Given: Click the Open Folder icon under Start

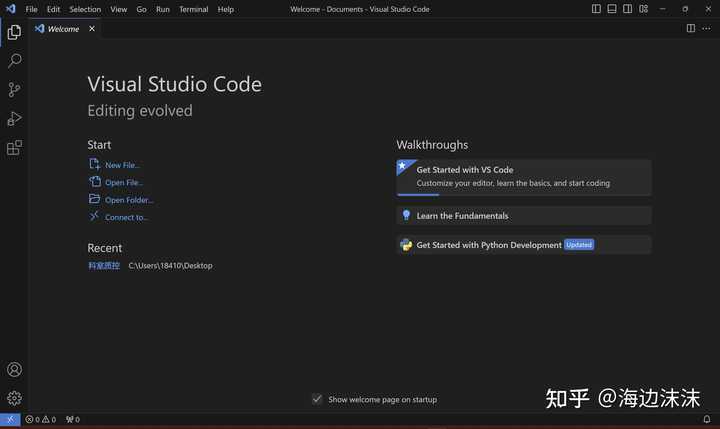Looking at the screenshot, I should click(95, 199).
